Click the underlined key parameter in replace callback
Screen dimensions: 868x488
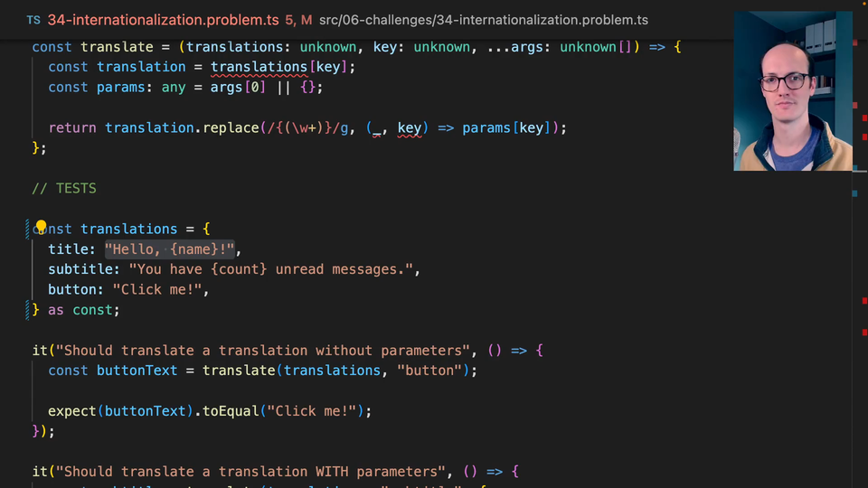(409, 127)
